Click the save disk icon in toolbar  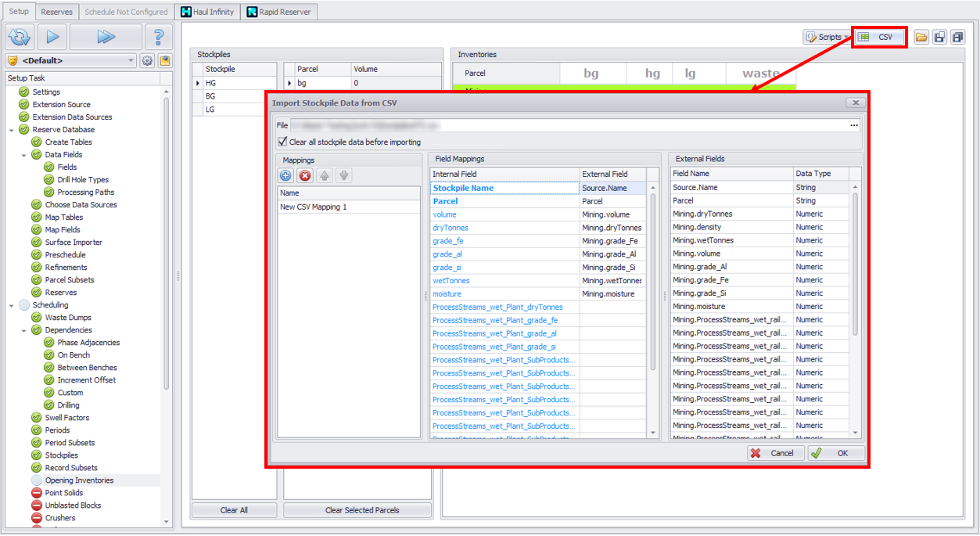click(939, 37)
